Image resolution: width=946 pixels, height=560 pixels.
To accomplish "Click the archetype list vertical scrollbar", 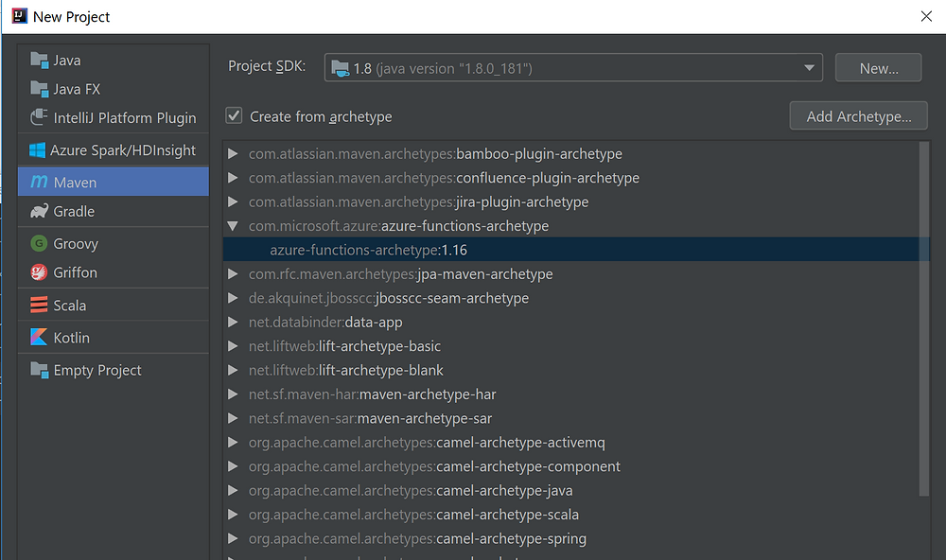I will coord(924,319).
